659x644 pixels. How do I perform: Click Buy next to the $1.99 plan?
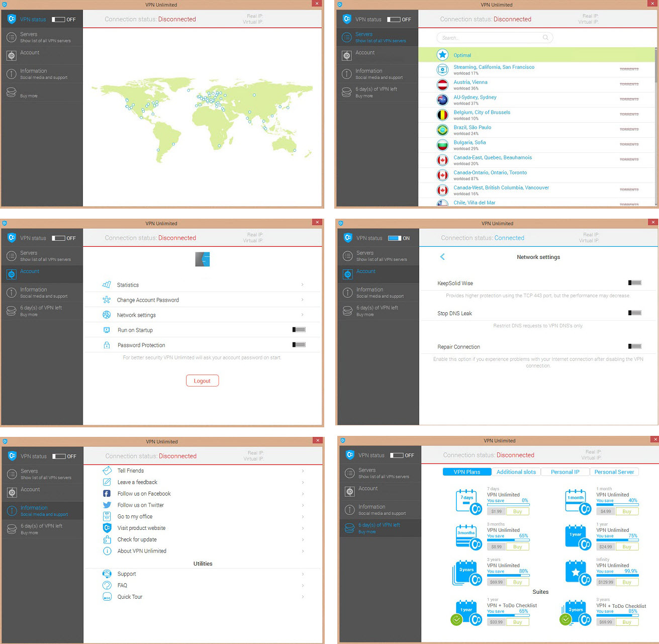click(517, 511)
